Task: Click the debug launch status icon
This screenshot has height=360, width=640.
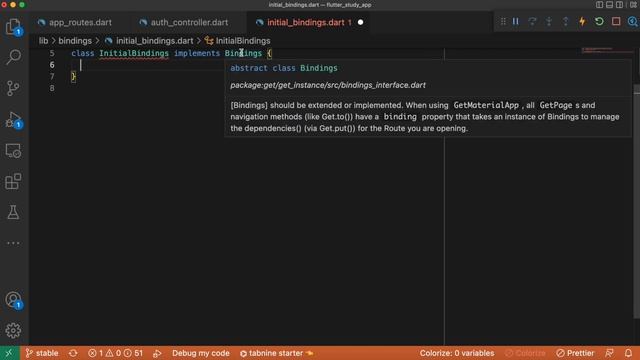Action: click(157, 353)
